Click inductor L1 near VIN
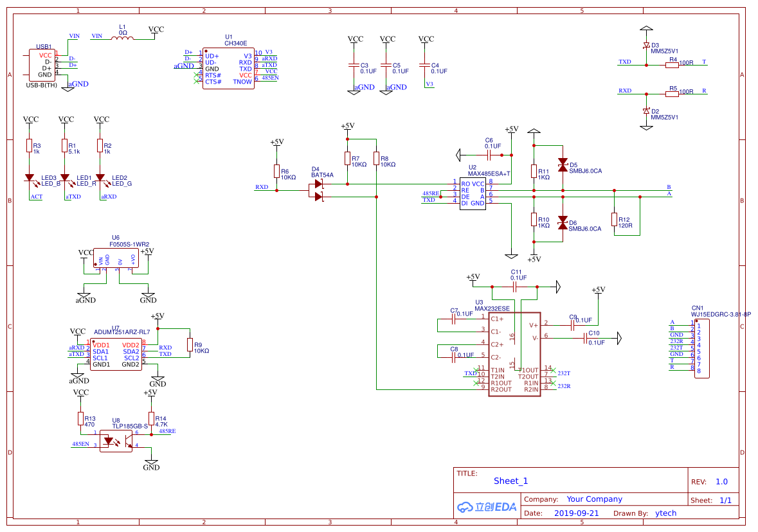Screen dimensions: 758x532 coord(121,37)
